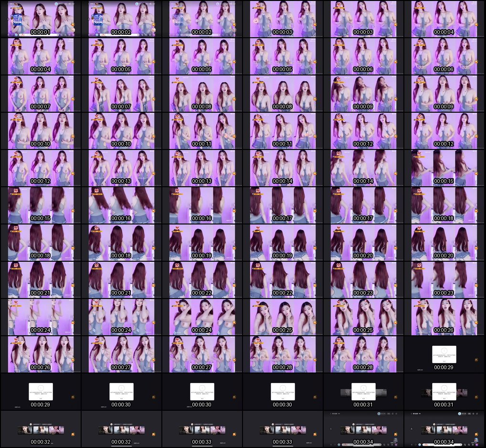This screenshot has height=448, width=486.
Task: Select the second thumbnail stamped 00:00:09
Action: pyautogui.click(x=444, y=94)
